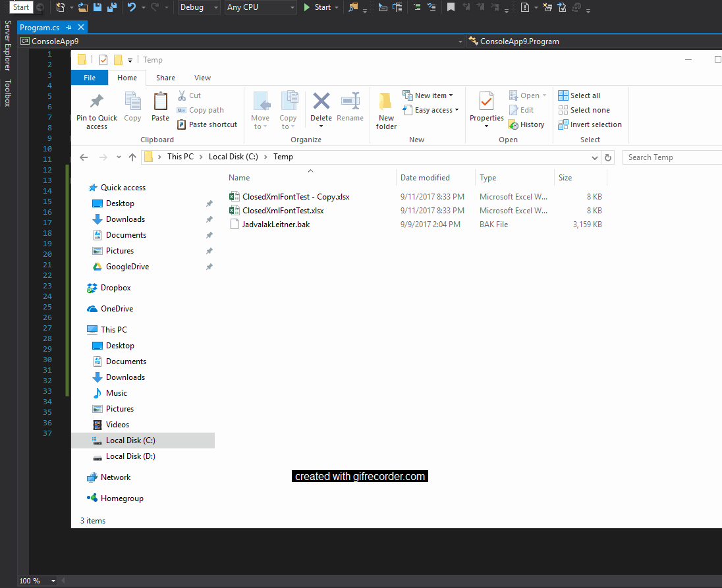This screenshot has height=588, width=722.
Task: Expand the New item dropdown
Action: [x=449, y=95]
